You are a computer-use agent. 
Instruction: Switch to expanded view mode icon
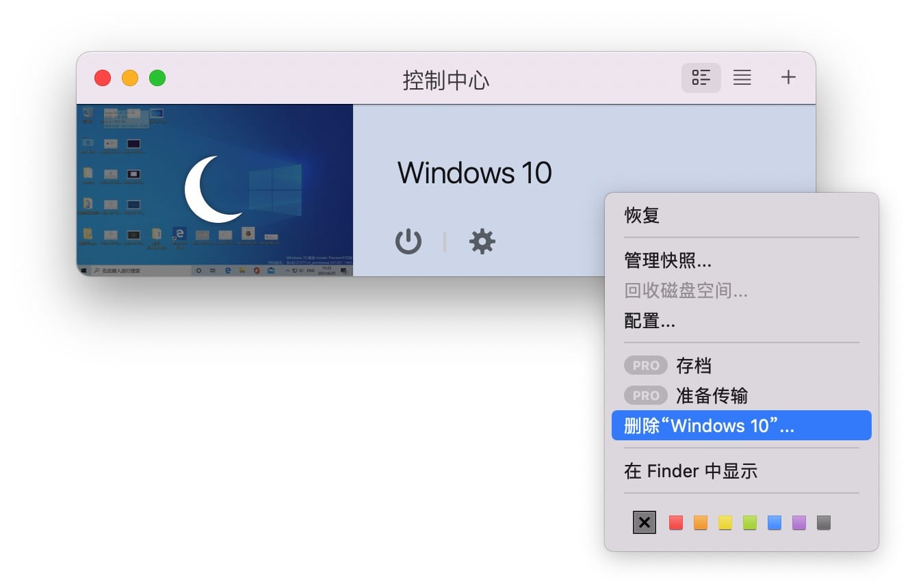(x=701, y=78)
